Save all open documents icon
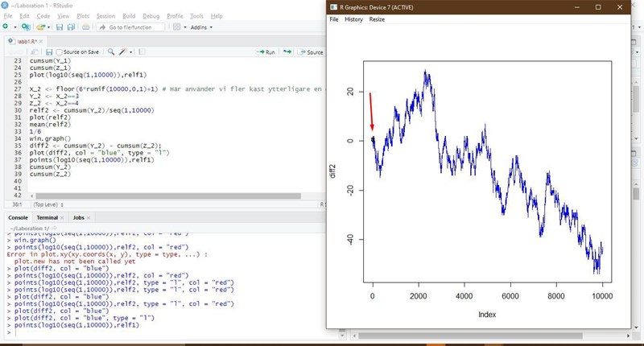The width and height of the screenshot is (644, 346). 71,27
